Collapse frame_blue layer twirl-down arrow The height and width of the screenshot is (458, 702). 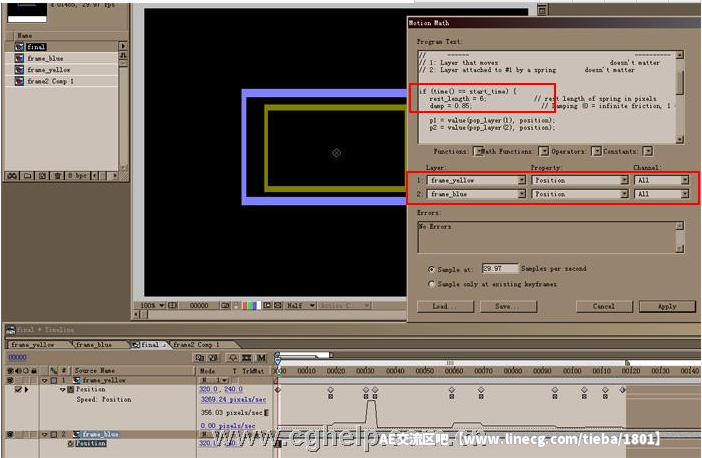44,435
